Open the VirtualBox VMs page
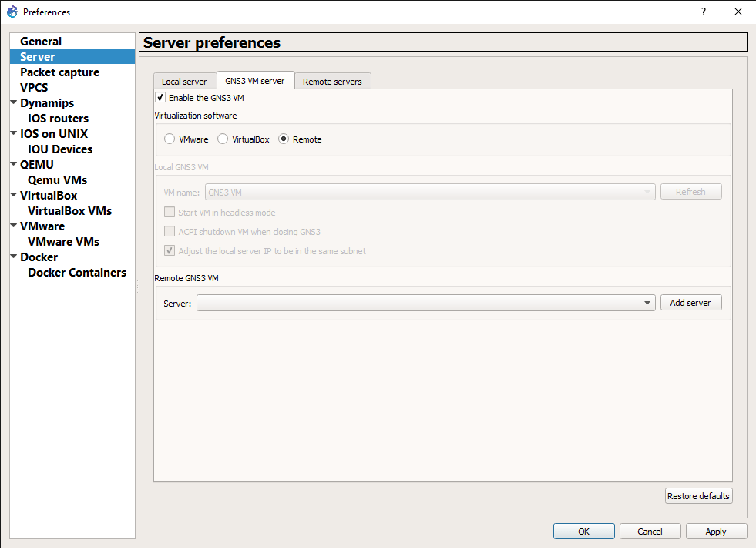Image resolution: width=756 pixels, height=550 pixels. (70, 211)
